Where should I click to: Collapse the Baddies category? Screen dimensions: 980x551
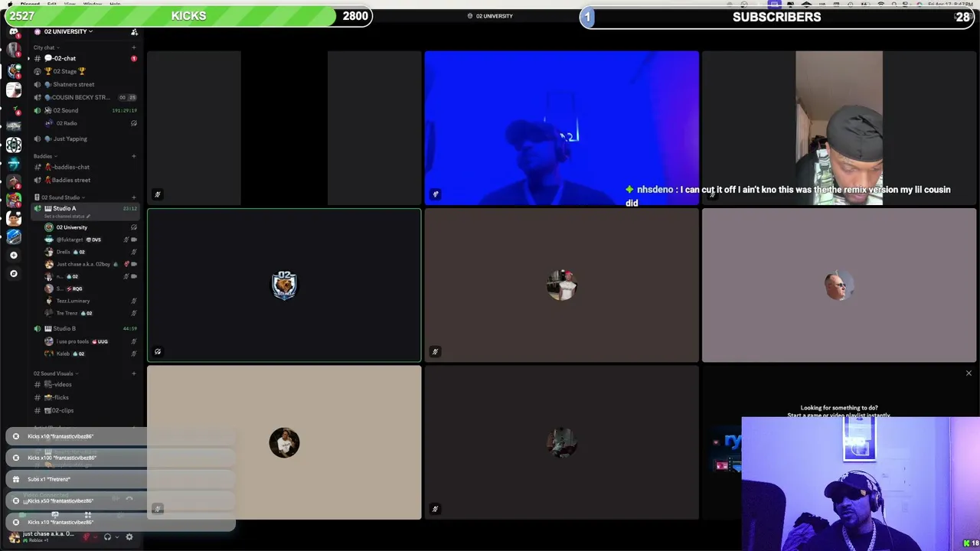coord(44,156)
